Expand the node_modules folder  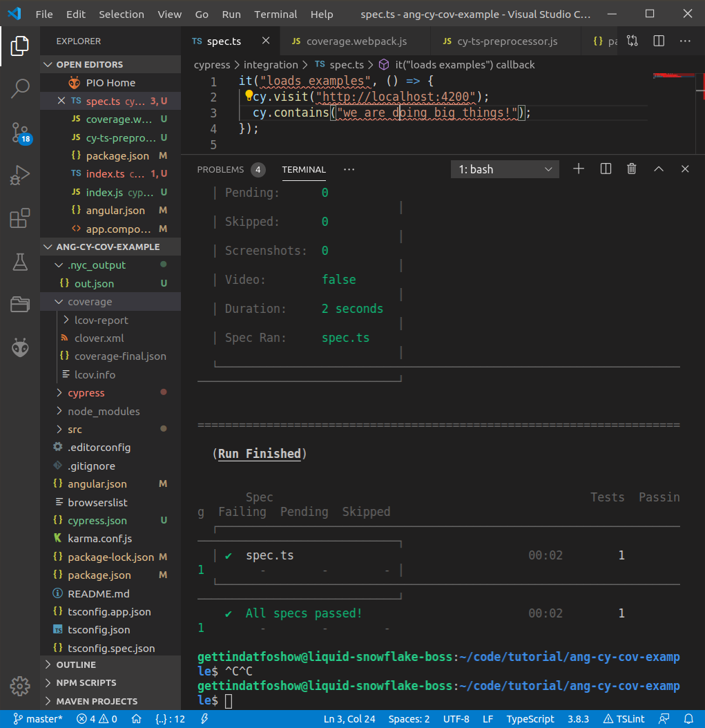point(104,411)
